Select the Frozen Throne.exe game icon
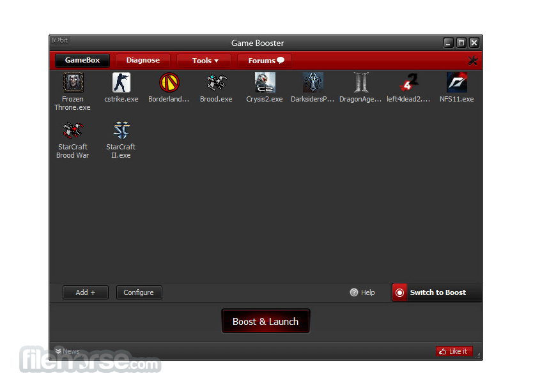The width and height of the screenshot is (533, 392). click(73, 82)
